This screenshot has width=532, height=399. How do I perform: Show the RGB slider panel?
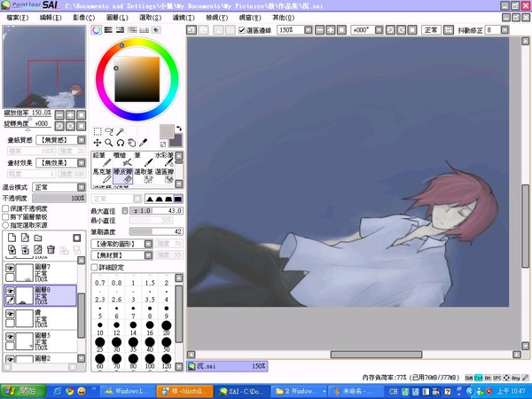click(x=108, y=30)
